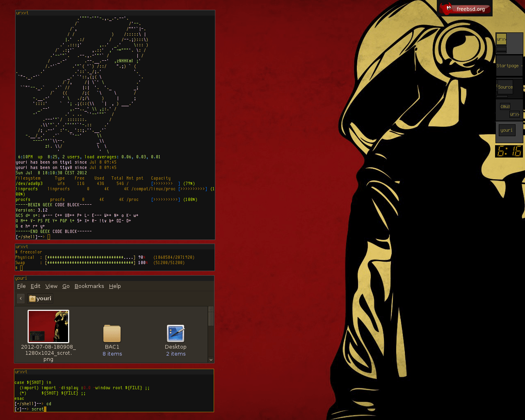Click the youri location button in the path bar
The width and height of the screenshot is (525, 420).
click(41, 299)
